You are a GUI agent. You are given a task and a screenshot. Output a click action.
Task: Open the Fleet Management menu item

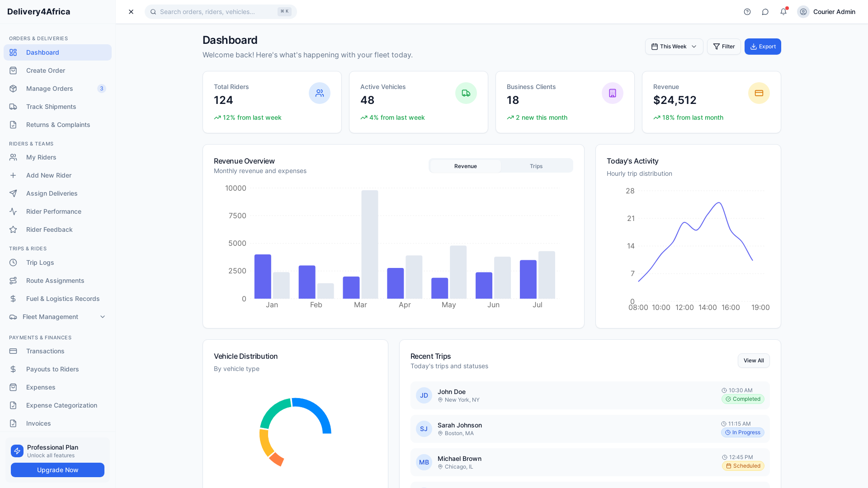click(x=57, y=317)
